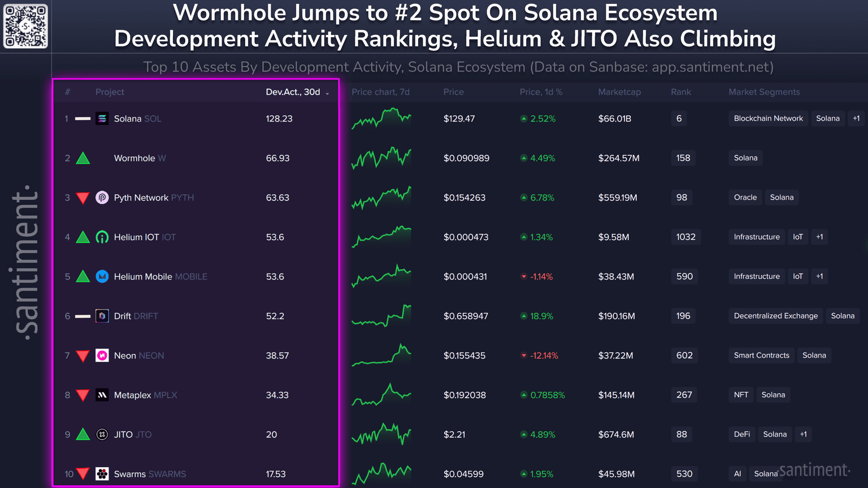The width and height of the screenshot is (868, 488).
Task: Click the Metaplex logo icon
Action: tap(102, 395)
